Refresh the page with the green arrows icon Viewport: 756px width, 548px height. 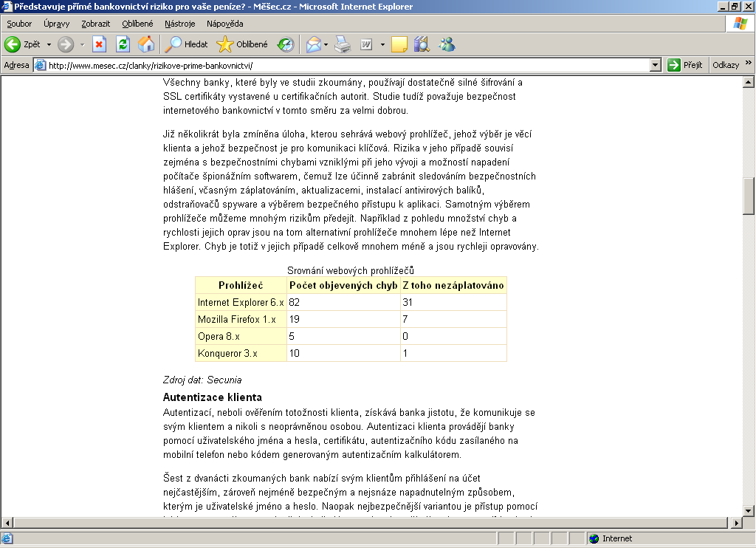coord(123,44)
